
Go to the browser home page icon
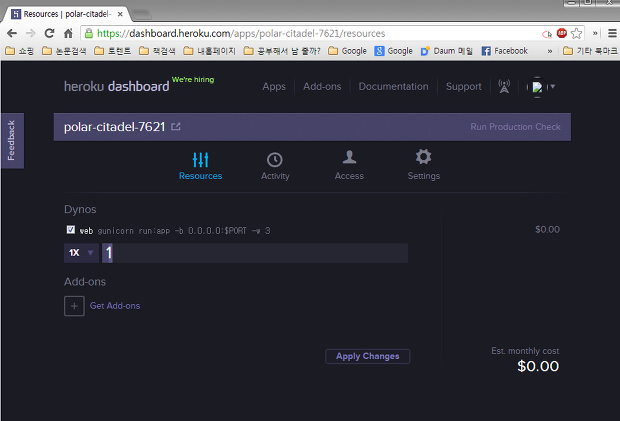(x=68, y=33)
